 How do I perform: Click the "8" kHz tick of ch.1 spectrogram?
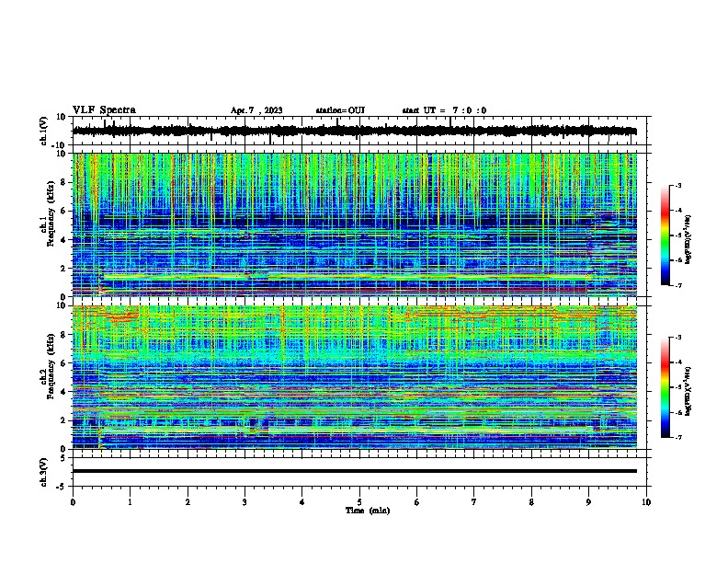63,182
